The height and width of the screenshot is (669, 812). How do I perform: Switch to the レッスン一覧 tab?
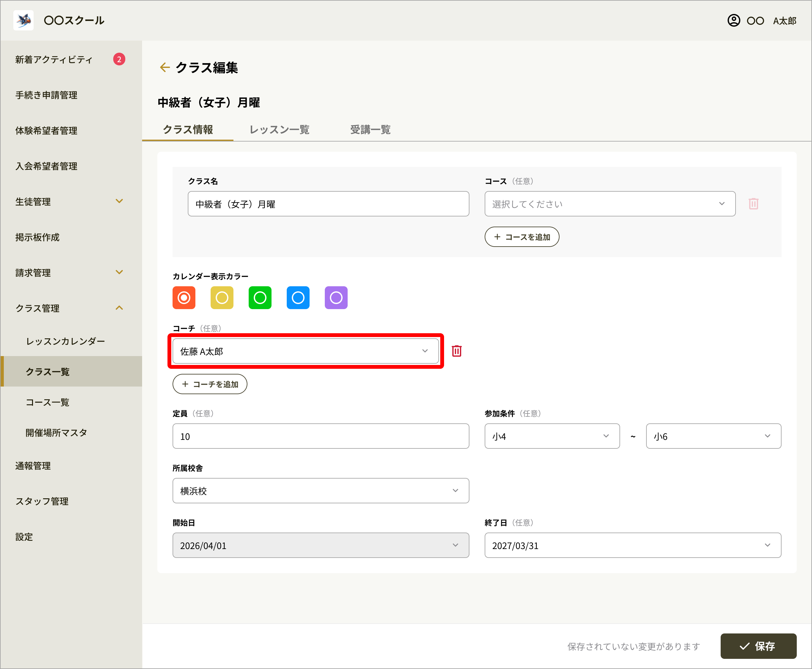[x=280, y=129]
